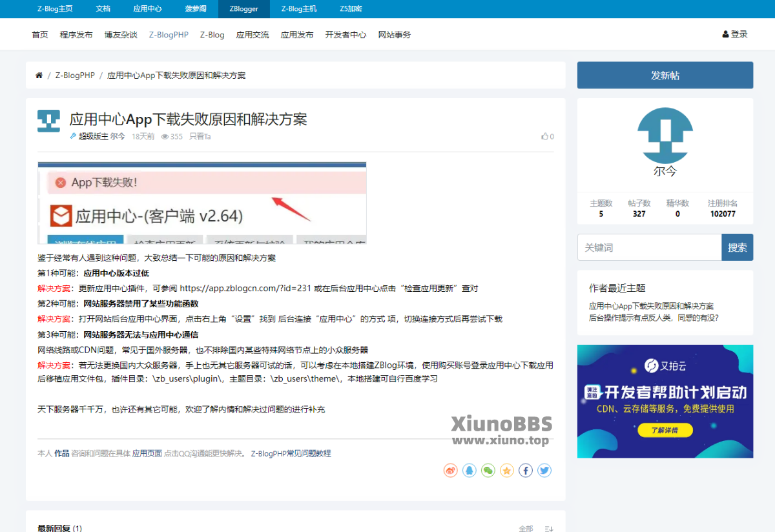Open the 菠萝阁 top tab
775x532 pixels.
(x=196, y=9)
